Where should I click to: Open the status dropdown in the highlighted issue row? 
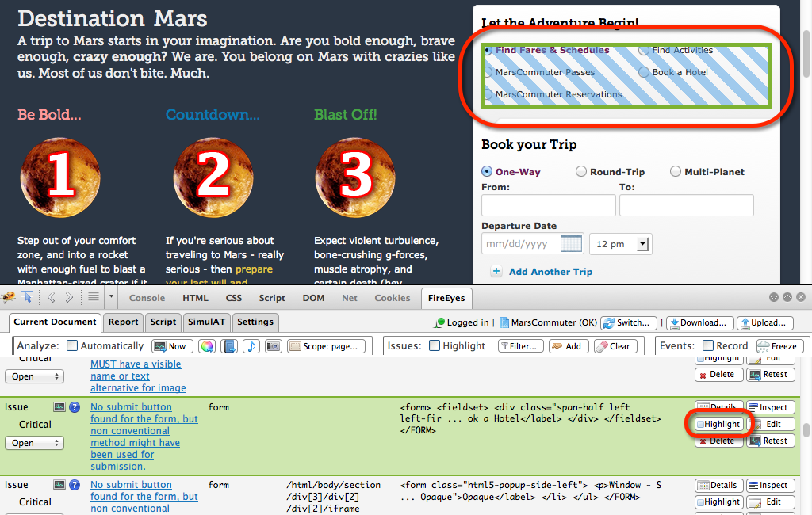click(34, 443)
